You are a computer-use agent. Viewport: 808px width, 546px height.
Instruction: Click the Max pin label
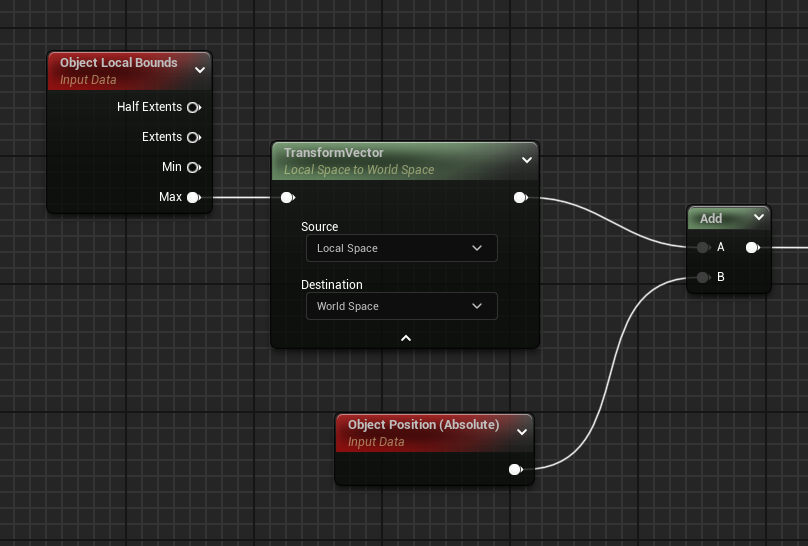(x=171, y=197)
